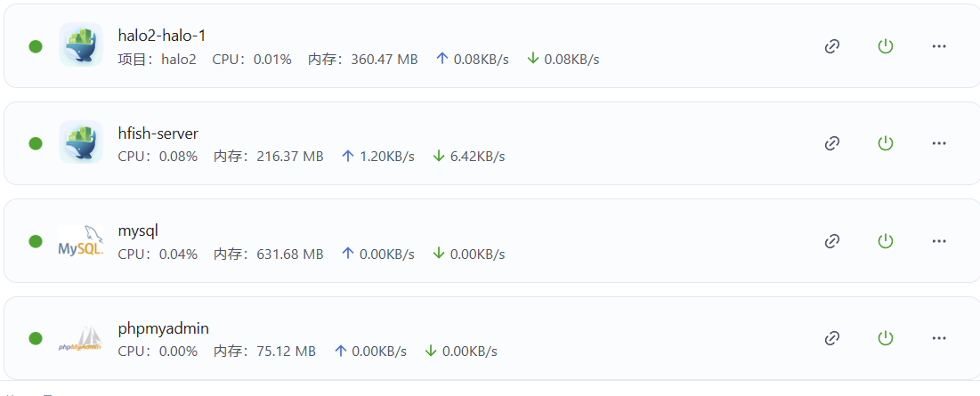Screen dimensions: 980x396
Task: Click the green status dot for mysql
Action: tap(36, 241)
